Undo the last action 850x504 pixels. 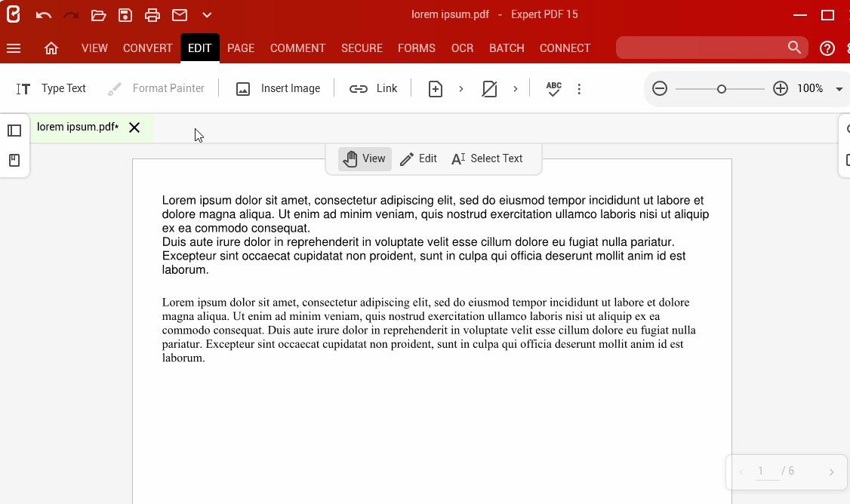pyautogui.click(x=43, y=15)
